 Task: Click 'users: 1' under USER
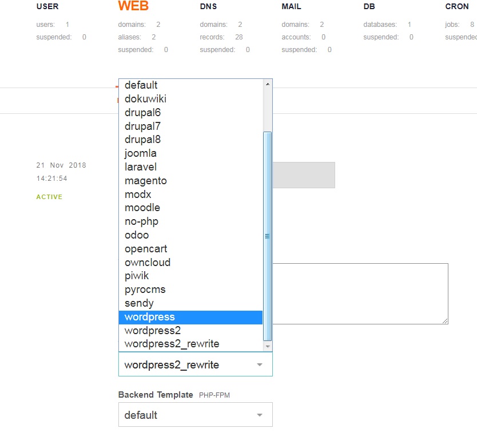tap(53, 25)
